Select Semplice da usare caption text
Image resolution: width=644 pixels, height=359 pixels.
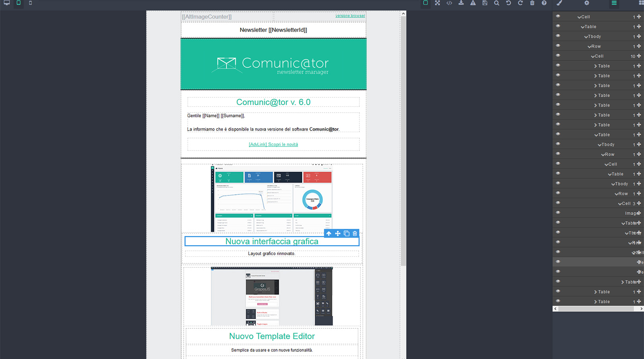(272, 350)
